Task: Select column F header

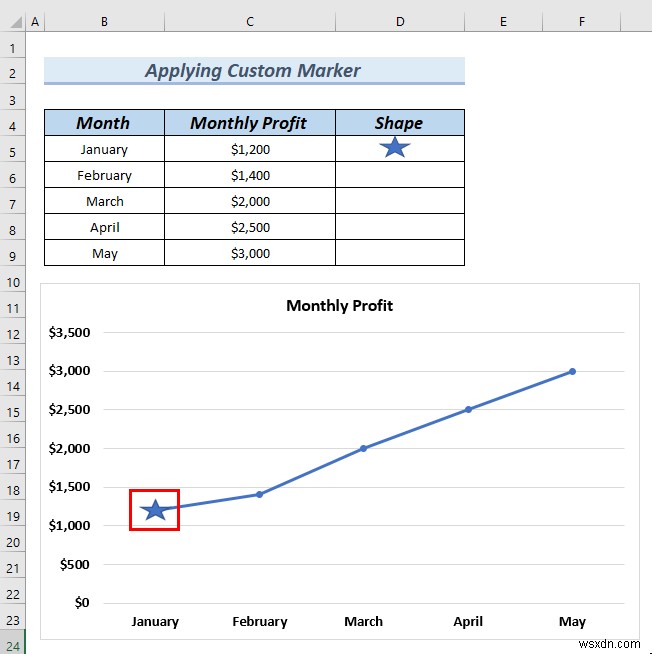Action: click(582, 22)
